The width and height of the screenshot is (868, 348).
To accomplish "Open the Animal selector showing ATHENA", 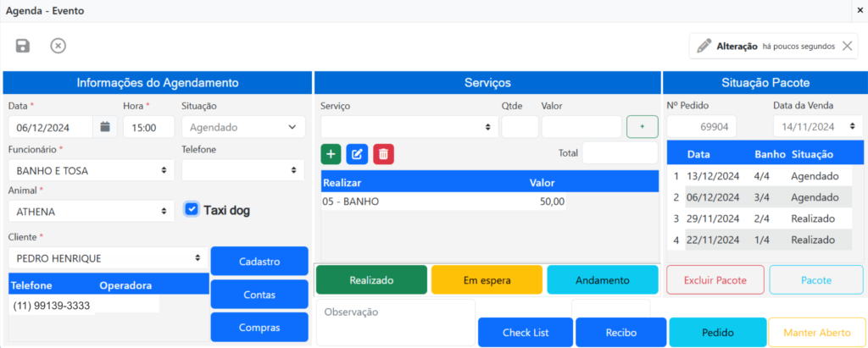I will point(91,212).
